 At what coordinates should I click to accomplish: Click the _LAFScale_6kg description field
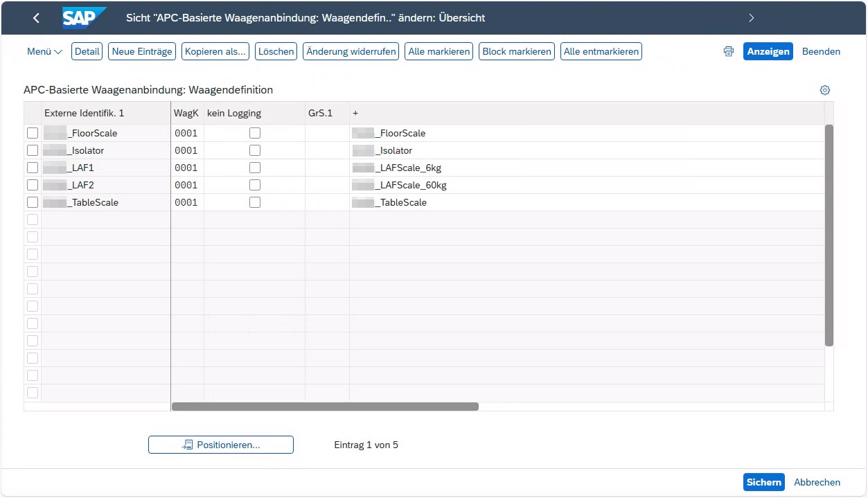pyautogui.click(x=409, y=168)
